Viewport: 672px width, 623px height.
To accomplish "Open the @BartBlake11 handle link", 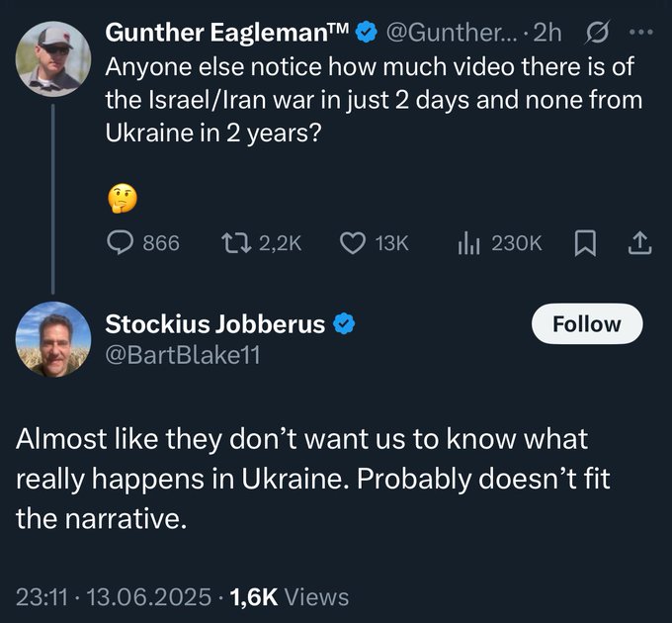I will click(x=182, y=354).
